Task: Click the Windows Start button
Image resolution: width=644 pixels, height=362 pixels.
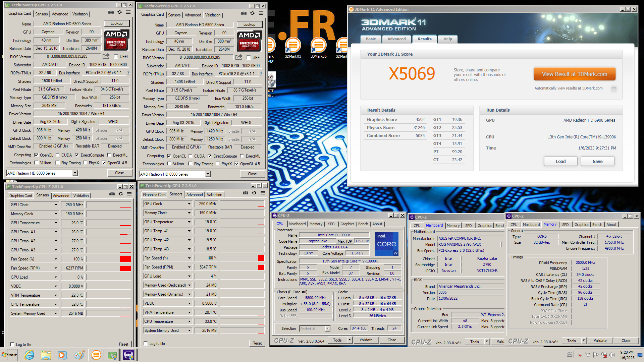Action: [9, 355]
